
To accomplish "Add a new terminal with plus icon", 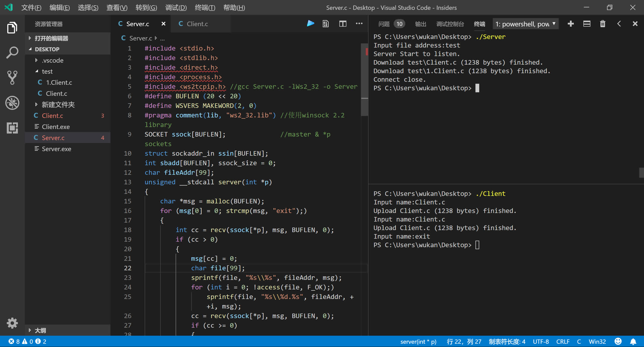I will (571, 24).
